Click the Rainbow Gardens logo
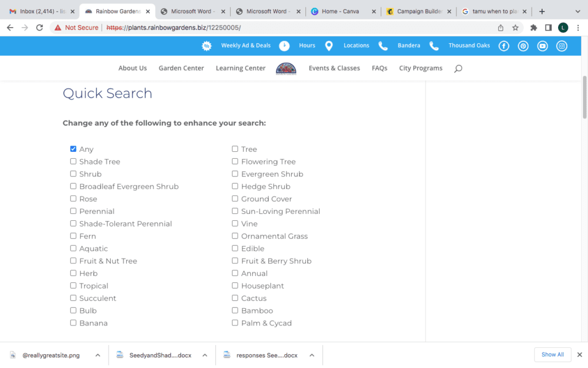Viewport: 588px width, 368px height. [287, 68]
